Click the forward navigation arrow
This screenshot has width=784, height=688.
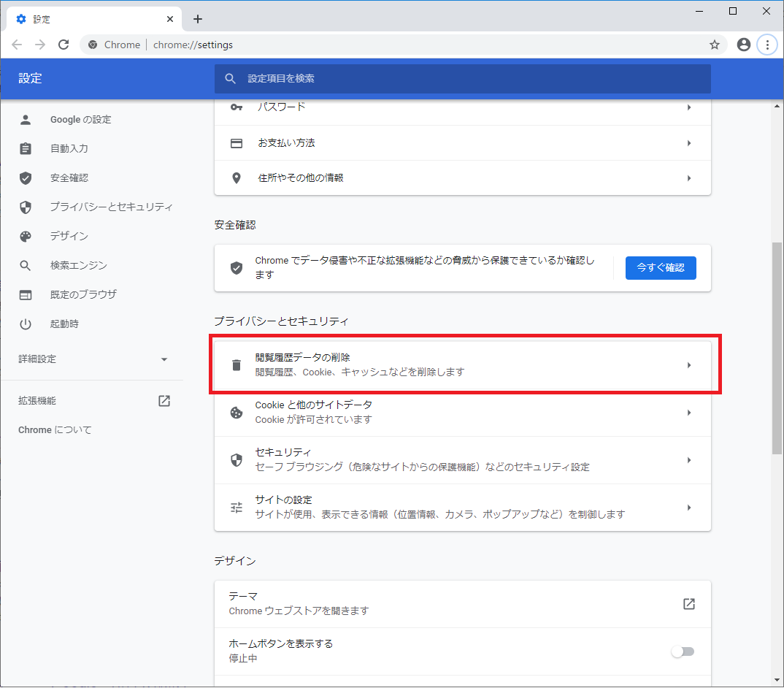(40, 45)
